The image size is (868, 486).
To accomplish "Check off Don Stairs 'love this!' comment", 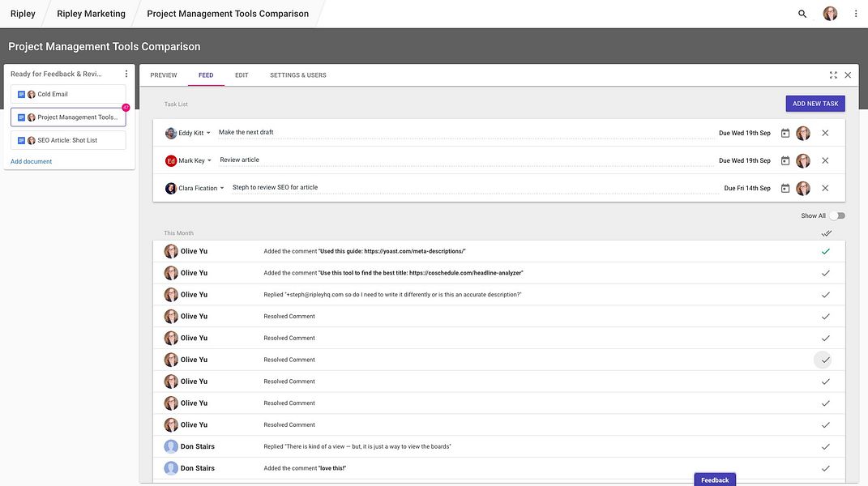I will pyautogui.click(x=825, y=468).
